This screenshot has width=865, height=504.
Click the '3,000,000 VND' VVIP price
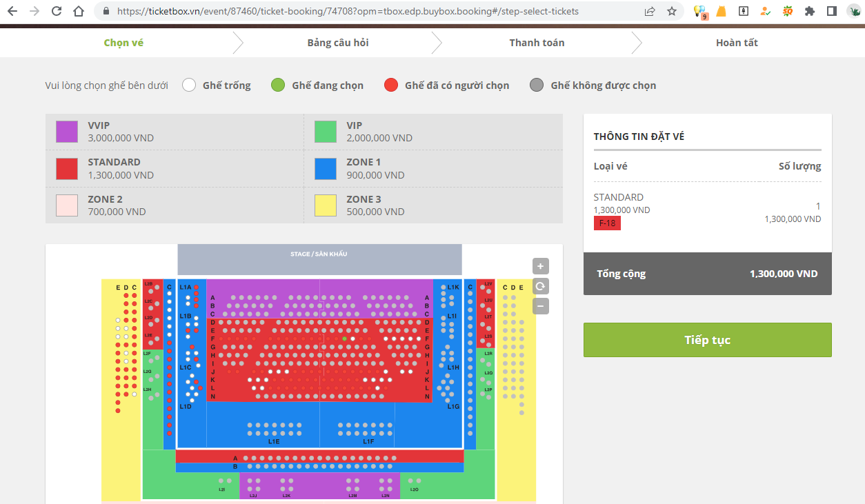pyautogui.click(x=121, y=138)
